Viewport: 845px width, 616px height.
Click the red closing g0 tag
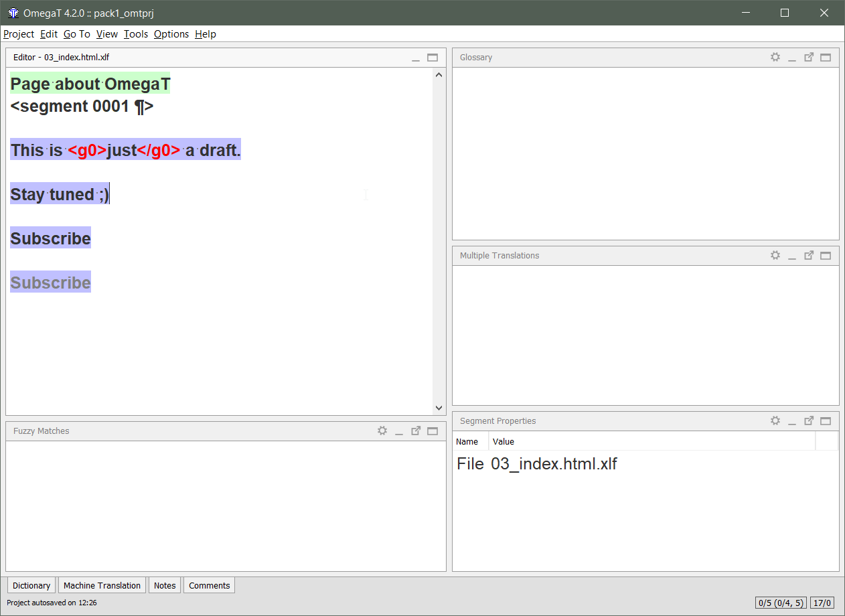[159, 150]
